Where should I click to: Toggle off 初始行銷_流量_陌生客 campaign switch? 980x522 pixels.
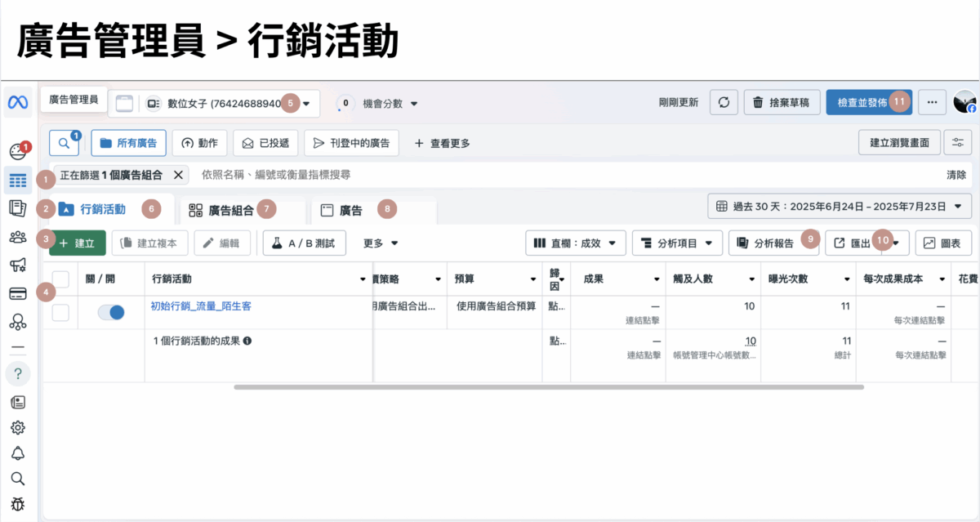point(111,312)
